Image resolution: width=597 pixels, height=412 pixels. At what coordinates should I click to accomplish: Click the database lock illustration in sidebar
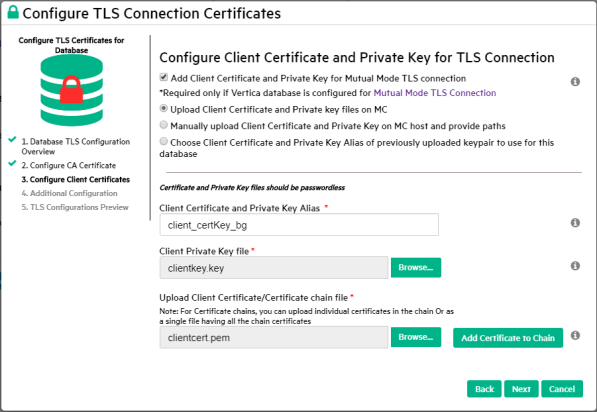pos(72,90)
